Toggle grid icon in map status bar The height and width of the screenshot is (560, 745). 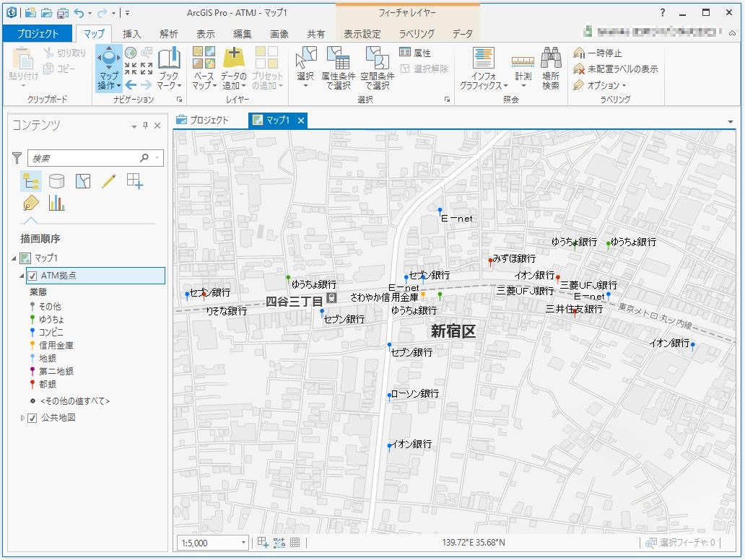point(295,542)
